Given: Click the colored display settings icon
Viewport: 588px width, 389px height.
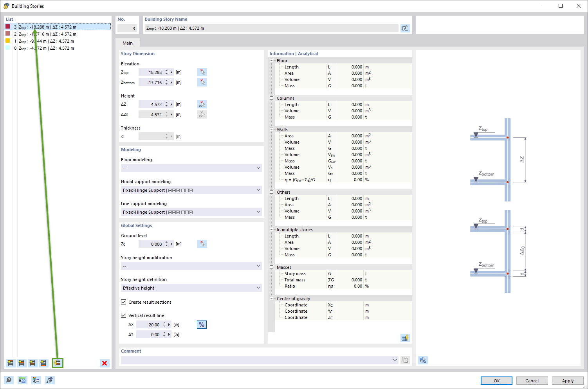Looking at the screenshot, I should pos(36,380).
